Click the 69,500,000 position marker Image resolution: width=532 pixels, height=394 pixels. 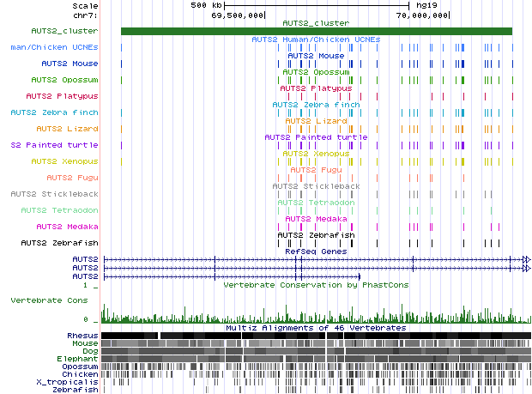click(x=238, y=15)
